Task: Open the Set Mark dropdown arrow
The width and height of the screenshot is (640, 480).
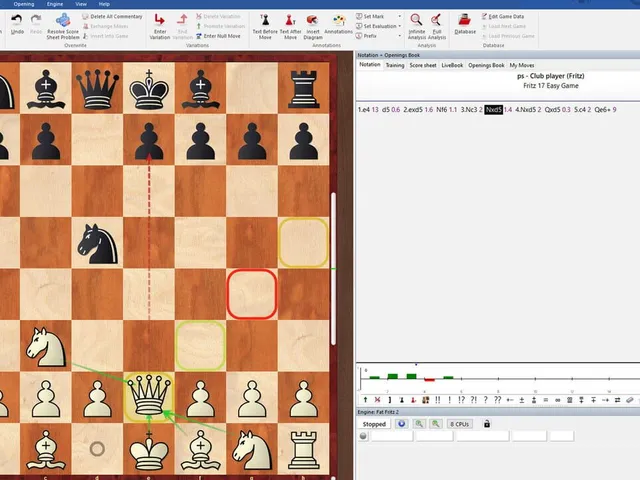Action: [400, 16]
